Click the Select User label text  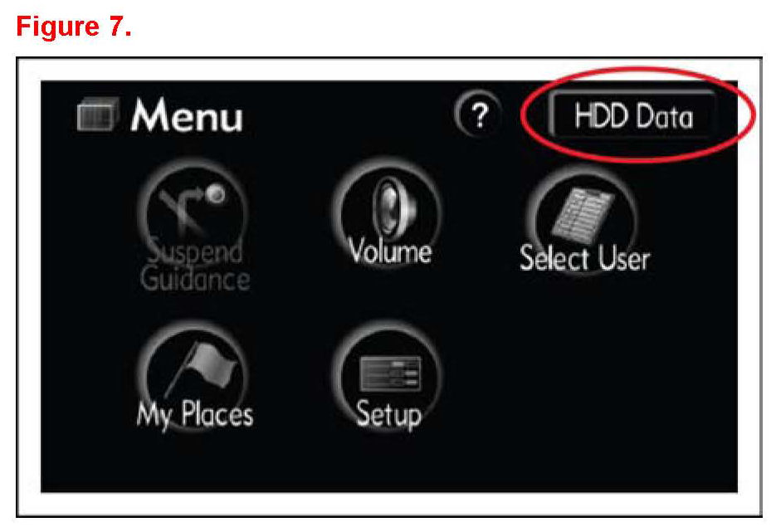(x=585, y=258)
